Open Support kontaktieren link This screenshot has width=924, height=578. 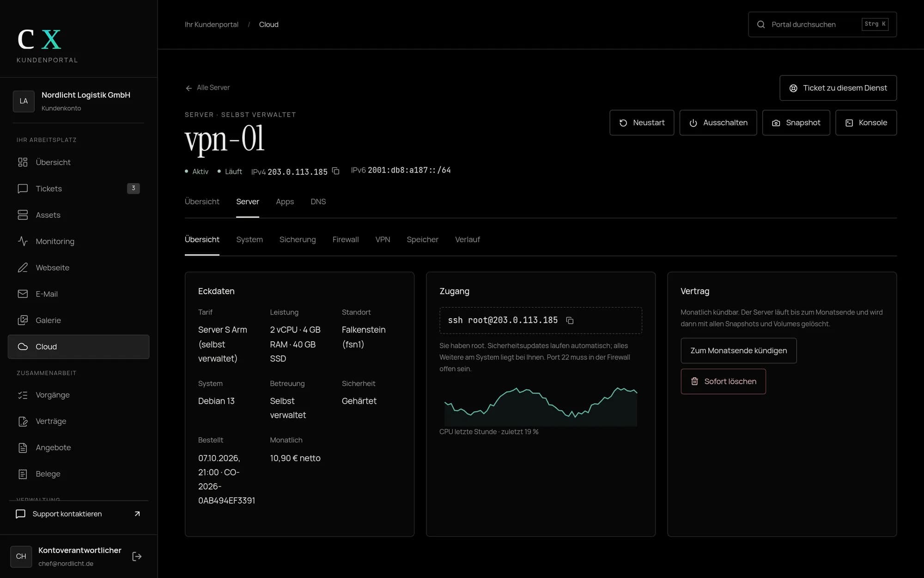tap(79, 514)
